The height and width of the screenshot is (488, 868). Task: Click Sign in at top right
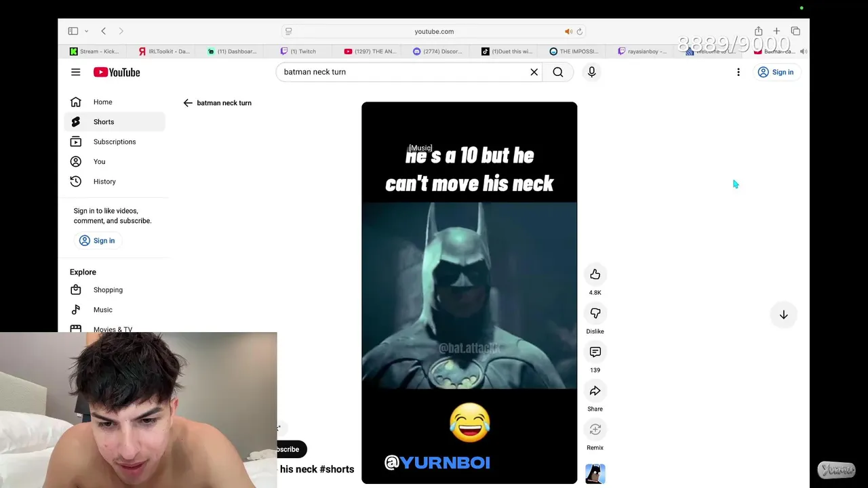click(776, 72)
